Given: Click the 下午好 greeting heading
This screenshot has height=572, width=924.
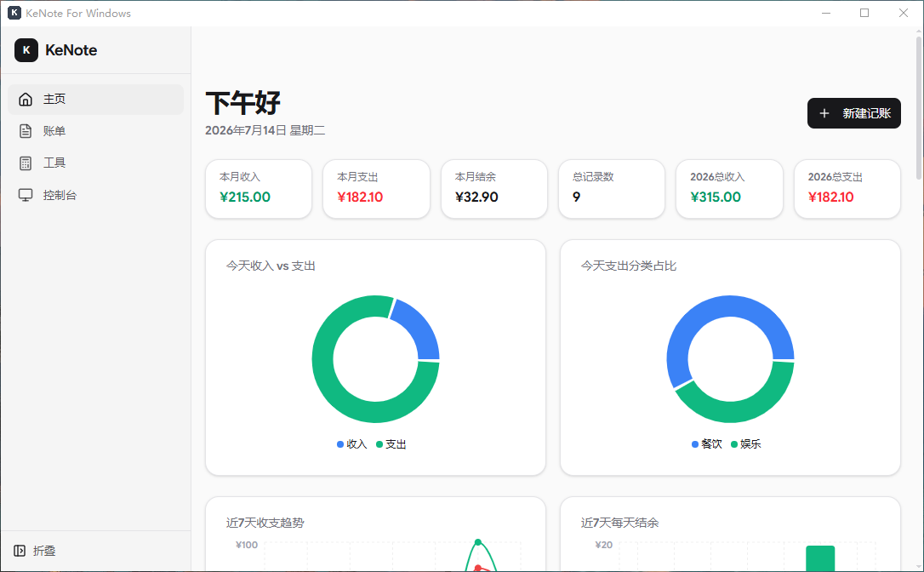Looking at the screenshot, I should (x=243, y=103).
